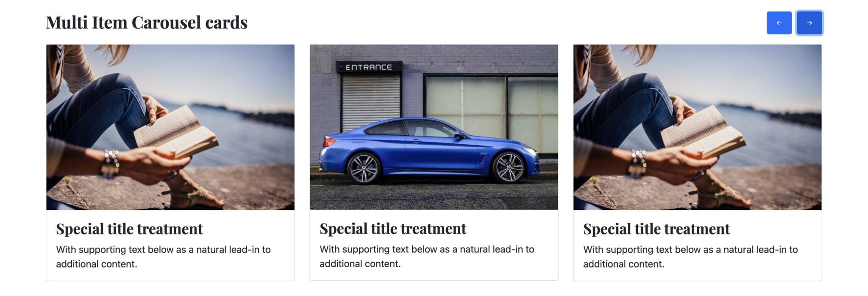Click the open book in first card photo
The image size is (868, 296).
[x=176, y=131]
